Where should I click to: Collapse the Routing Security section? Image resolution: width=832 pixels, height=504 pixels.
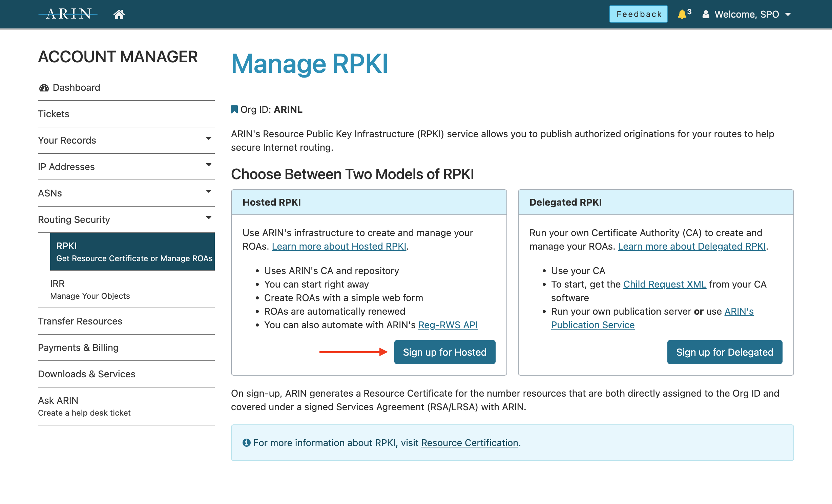[x=126, y=219]
